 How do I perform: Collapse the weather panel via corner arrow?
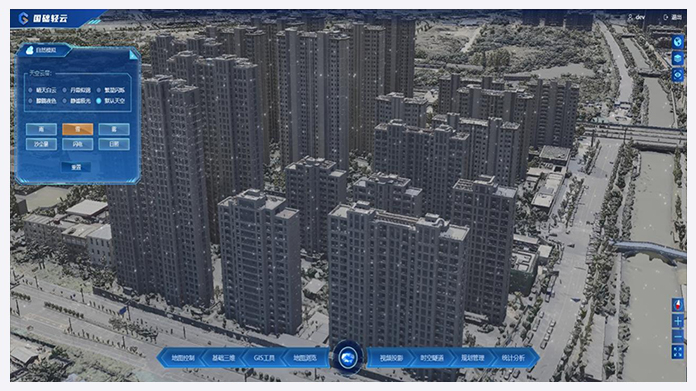point(133,55)
